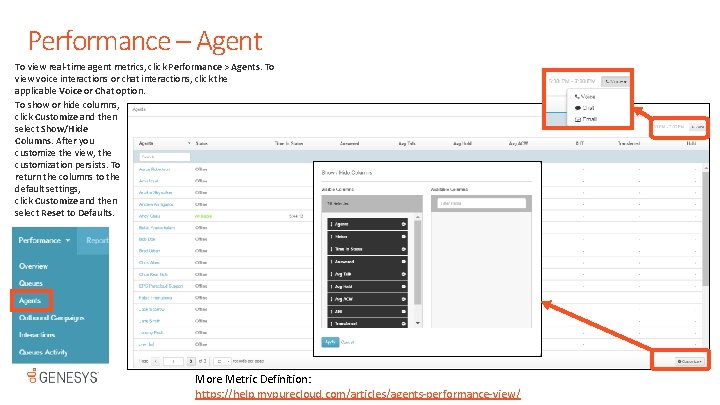This screenshot has height=405, width=720.
Task: Sort by the Agents column header arrow
Action: [189, 143]
